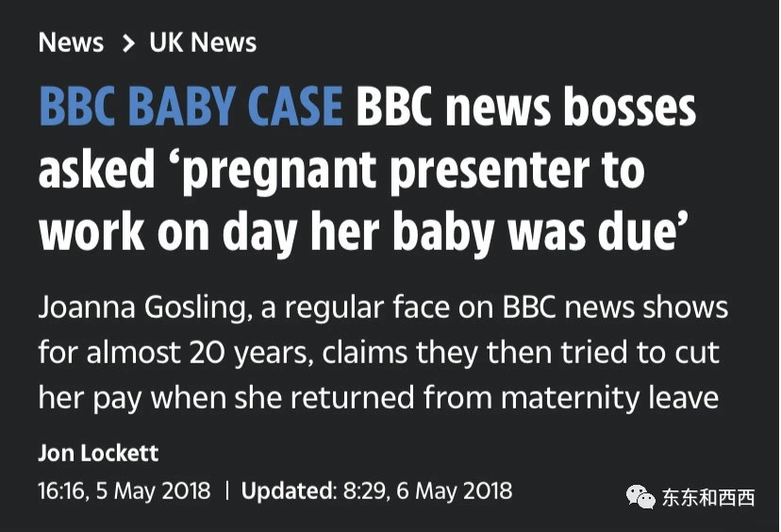Click the summary words 'maternity leave'
Screen dimensions: 781x532
(609, 398)
